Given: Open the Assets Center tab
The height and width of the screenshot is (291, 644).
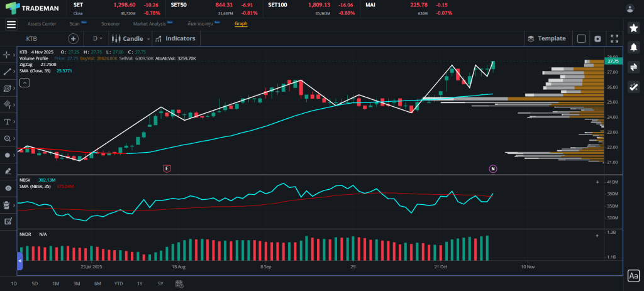Looking at the screenshot, I should pyautogui.click(x=42, y=24).
